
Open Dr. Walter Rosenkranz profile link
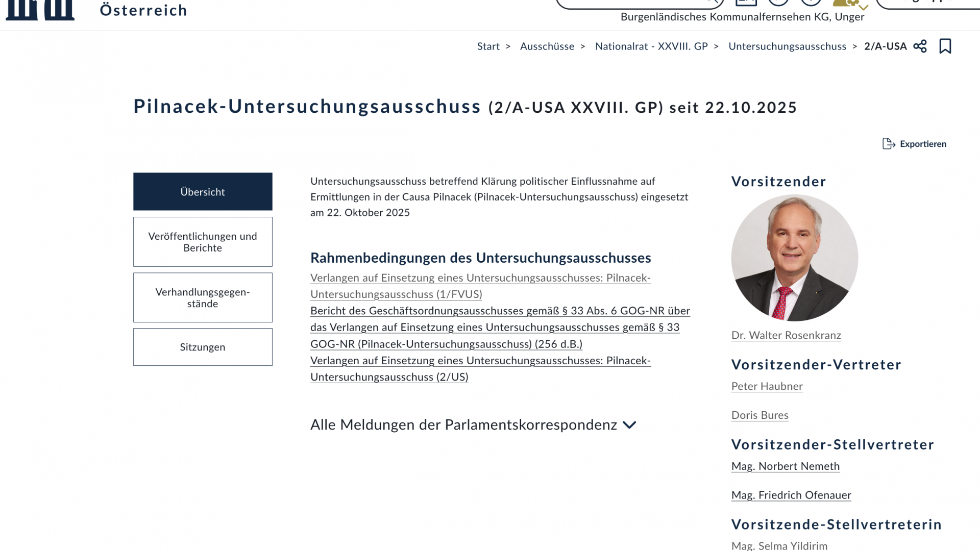point(786,335)
